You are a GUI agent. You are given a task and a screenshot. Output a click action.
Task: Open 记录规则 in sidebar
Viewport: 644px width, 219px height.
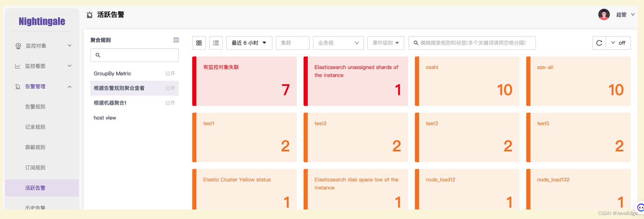click(35, 127)
